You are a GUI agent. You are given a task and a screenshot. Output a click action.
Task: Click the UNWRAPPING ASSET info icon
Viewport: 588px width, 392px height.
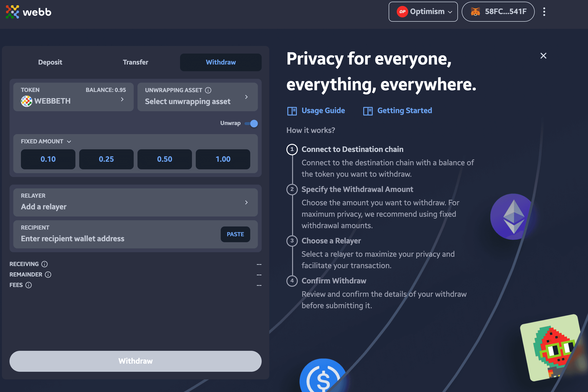point(208,90)
